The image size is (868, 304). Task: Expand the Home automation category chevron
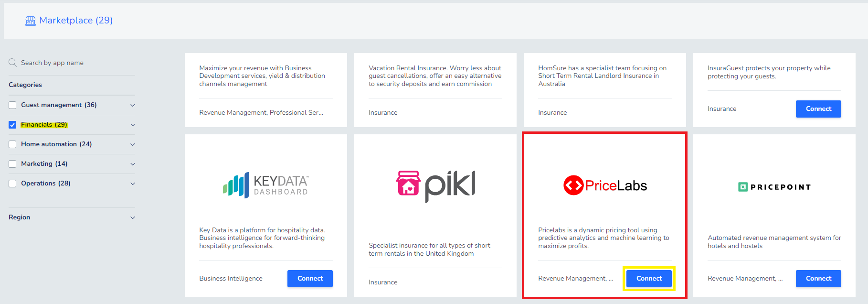[133, 144]
